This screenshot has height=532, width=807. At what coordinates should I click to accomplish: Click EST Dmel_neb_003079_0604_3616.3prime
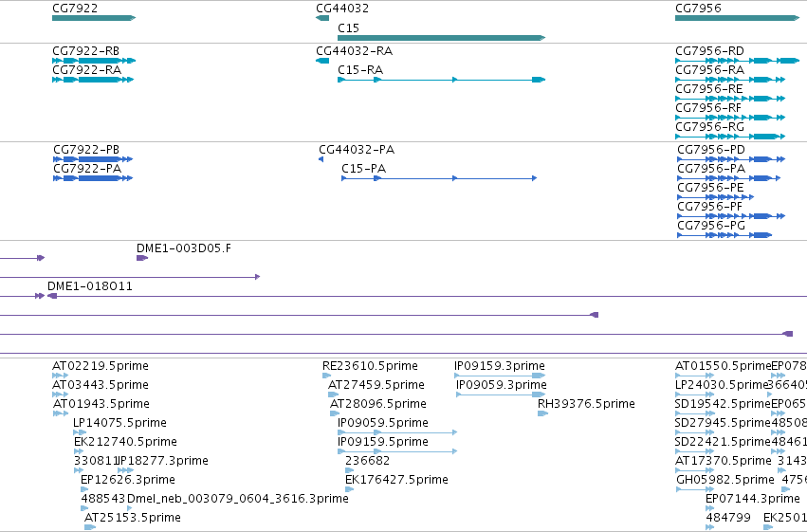238,499
